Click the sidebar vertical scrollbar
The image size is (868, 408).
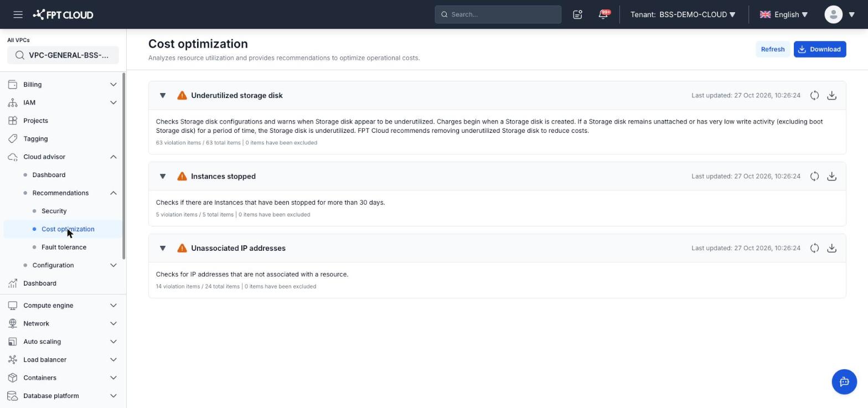click(x=124, y=166)
